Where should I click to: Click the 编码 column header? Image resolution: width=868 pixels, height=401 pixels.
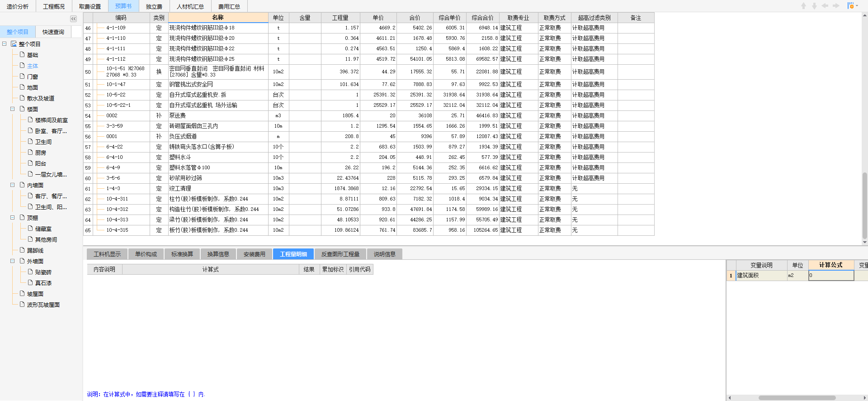point(121,18)
